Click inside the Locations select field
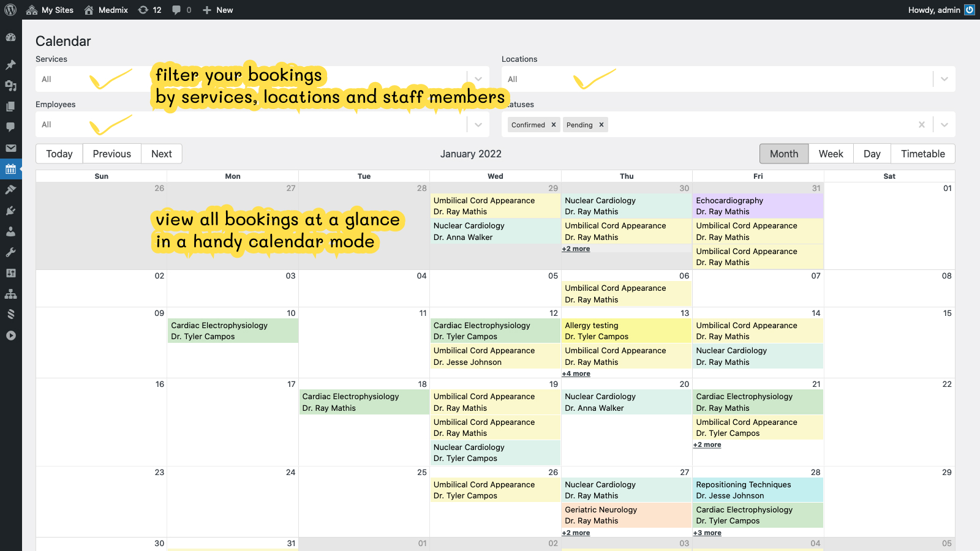The width and height of the screenshot is (980, 551). [728, 79]
